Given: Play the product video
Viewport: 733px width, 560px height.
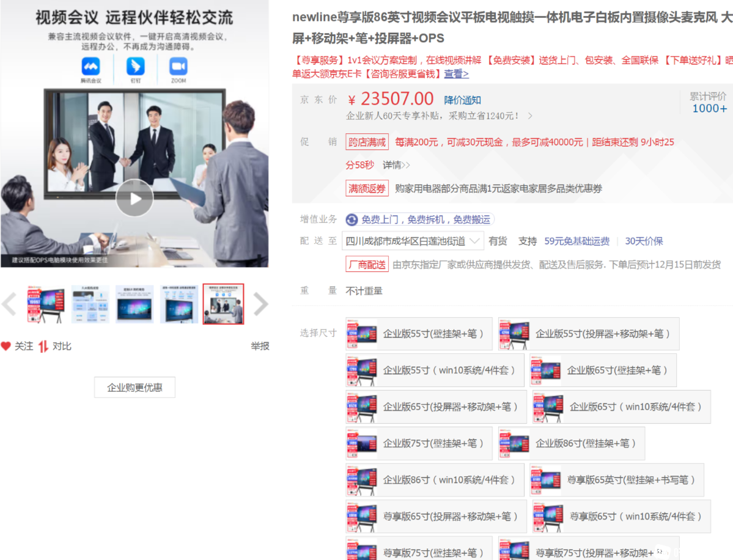Looking at the screenshot, I should (x=134, y=197).
